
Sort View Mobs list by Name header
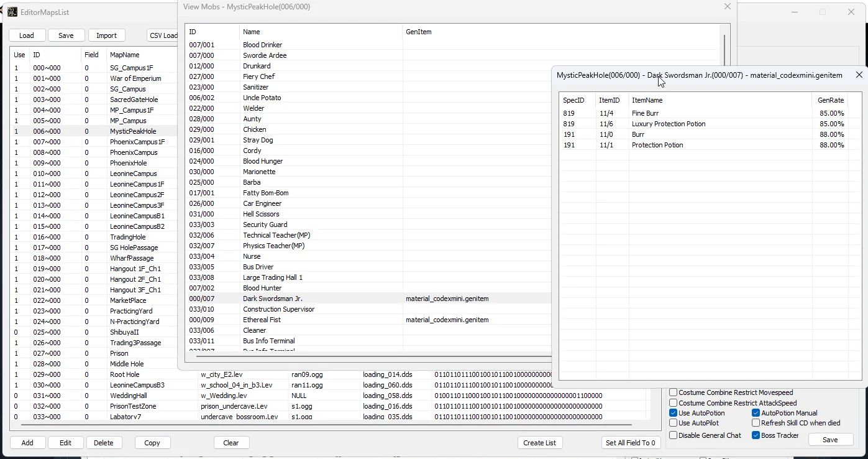coord(321,32)
